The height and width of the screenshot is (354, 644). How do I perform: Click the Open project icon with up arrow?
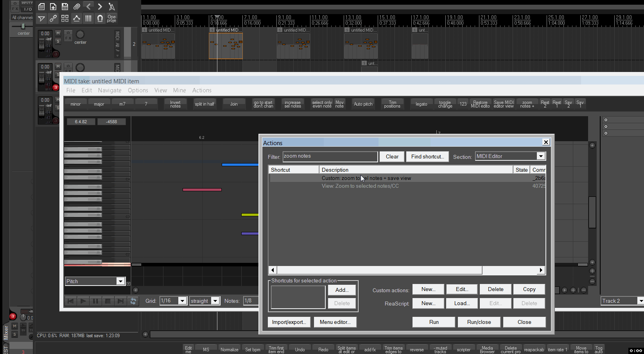pyautogui.click(x=53, y=7)
